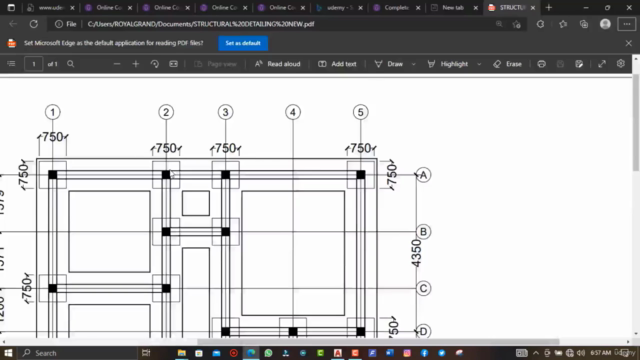Dismiss the default PDF reader notification
640x360 pixels.
(x=629, y=43)
